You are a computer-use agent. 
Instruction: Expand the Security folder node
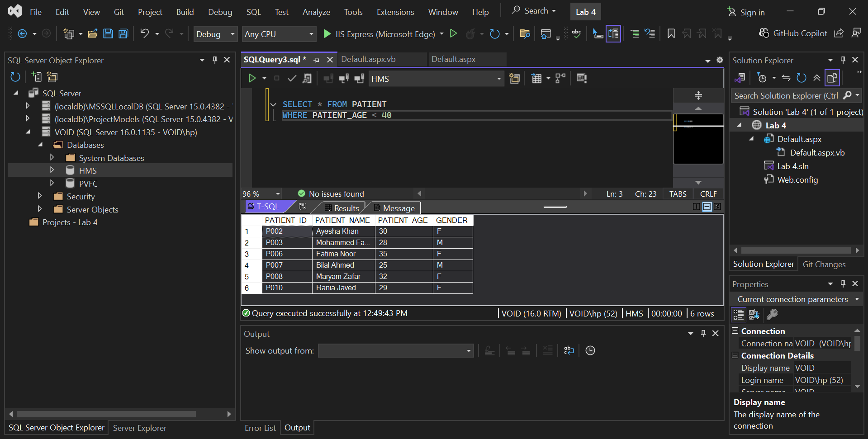(40, 196)
